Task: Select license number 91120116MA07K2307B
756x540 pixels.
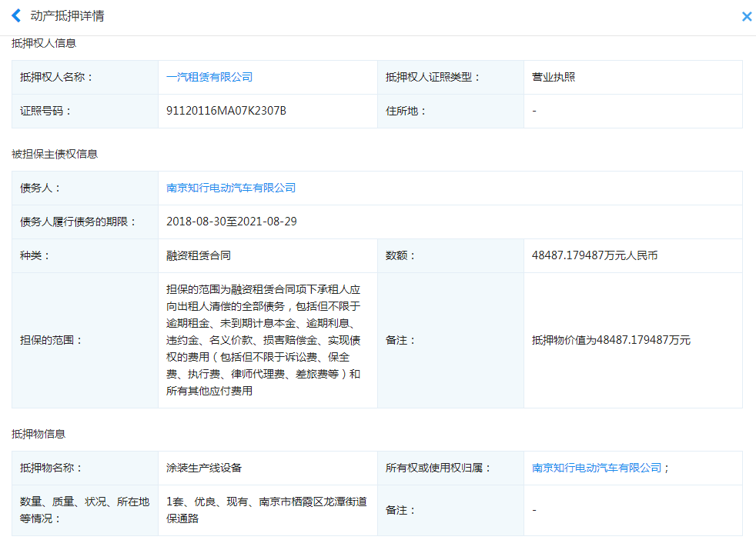Action: coord(226,111)
